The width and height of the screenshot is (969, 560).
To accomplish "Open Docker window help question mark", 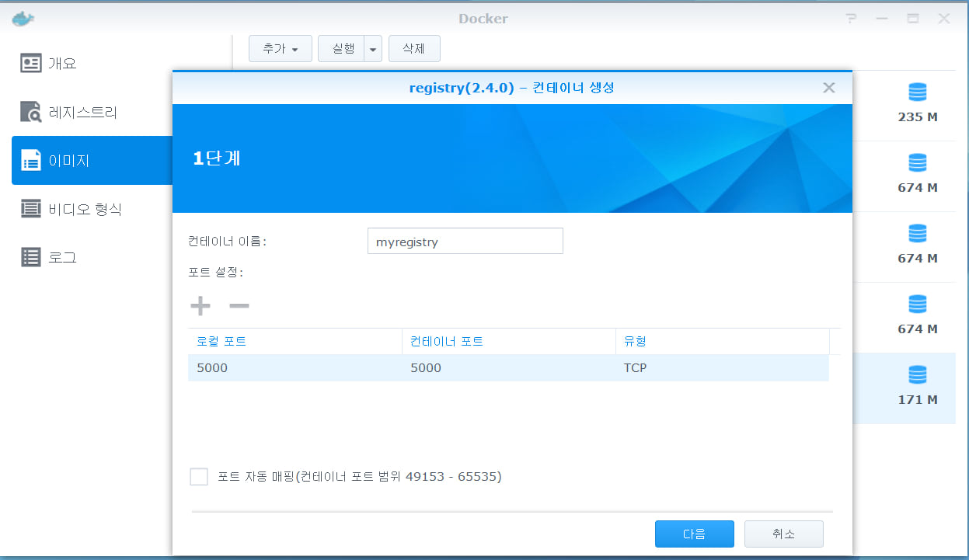I will pos(852,19).
